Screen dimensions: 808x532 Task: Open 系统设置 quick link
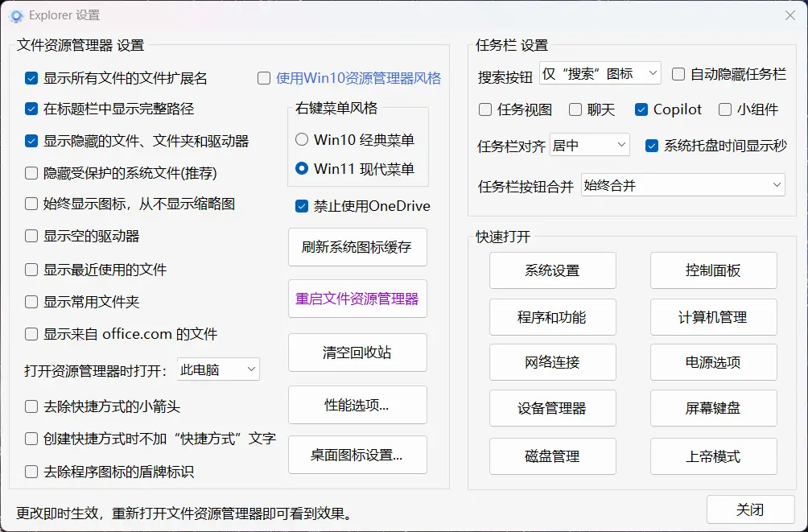(x=552, y=270)
